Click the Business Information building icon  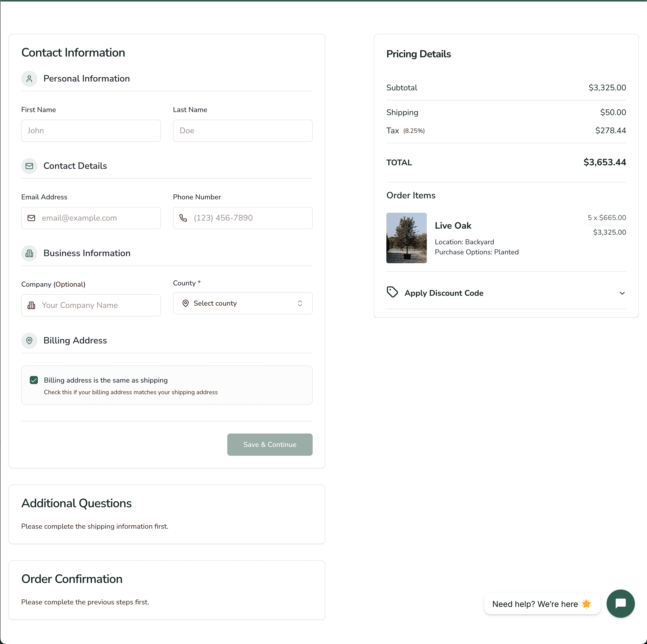(x=29, y=253)
